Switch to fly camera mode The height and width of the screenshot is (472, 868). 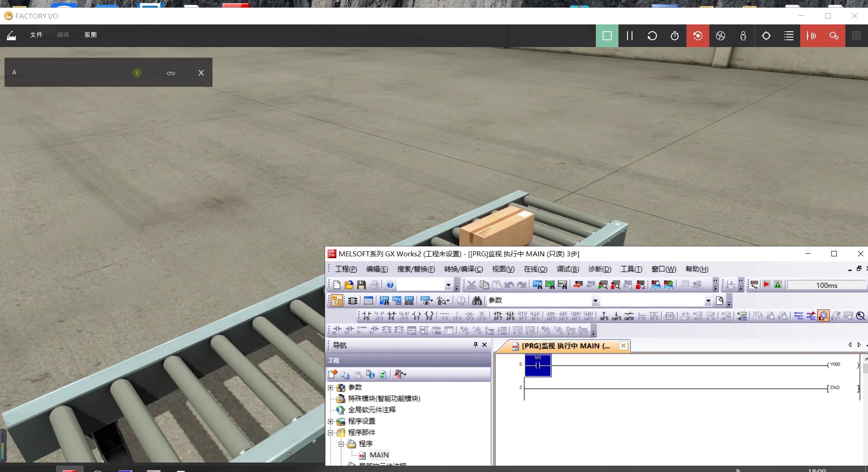[x=721, y=36]
